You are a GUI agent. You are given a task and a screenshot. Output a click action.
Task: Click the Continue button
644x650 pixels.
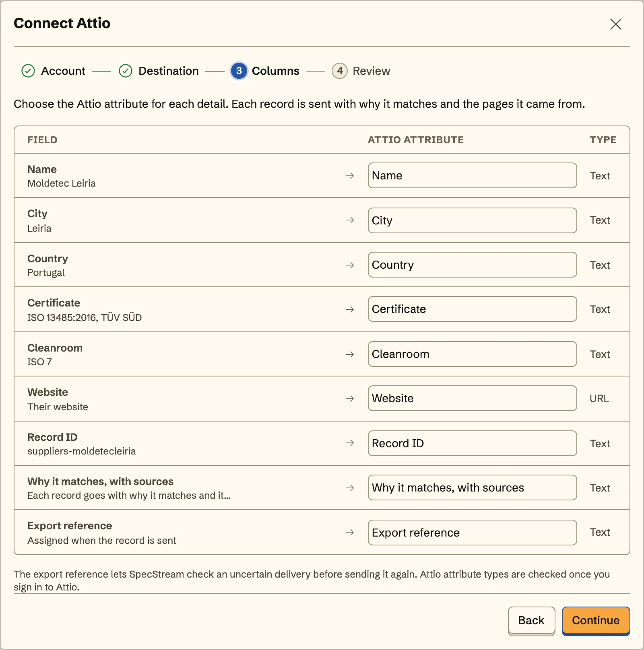(596, 620)
